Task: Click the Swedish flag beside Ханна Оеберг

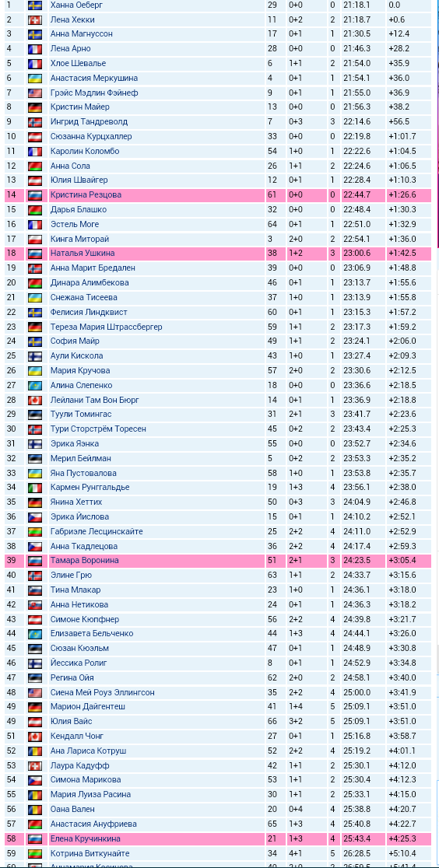Action: click(x=35, y=5)
